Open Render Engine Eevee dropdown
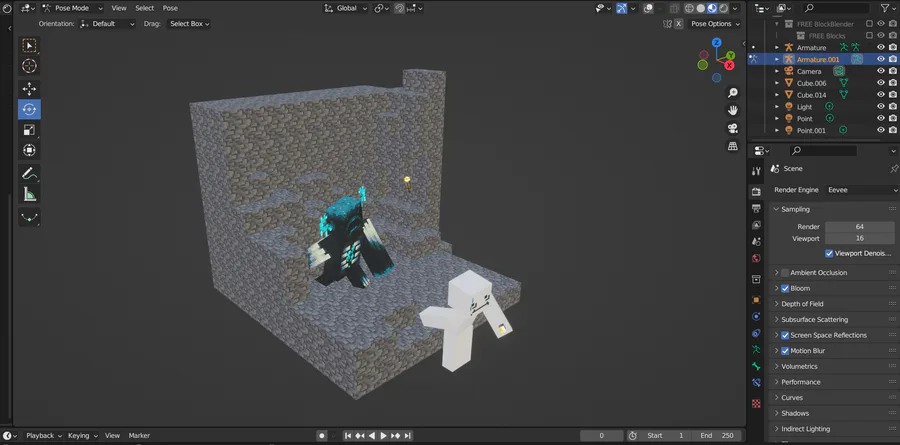This screenshot has width=900, height=445. pyautogui.click(x=862, y=190)
